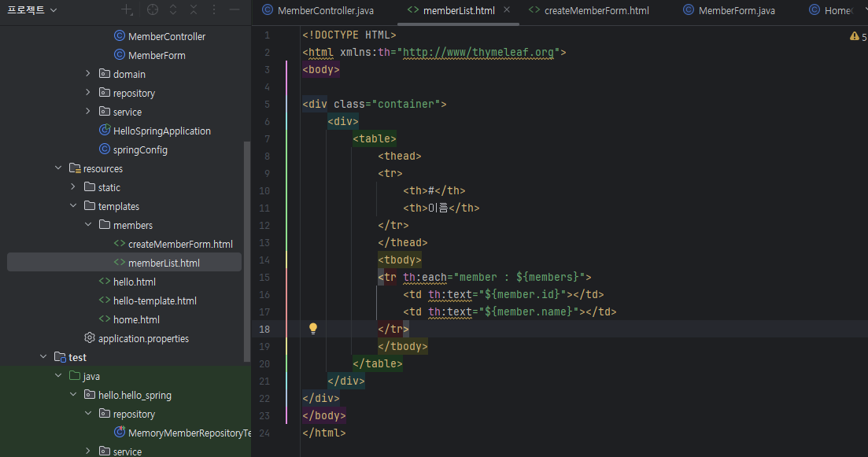
Task: Collapse the members folder
Action: [x=88, y=225]
